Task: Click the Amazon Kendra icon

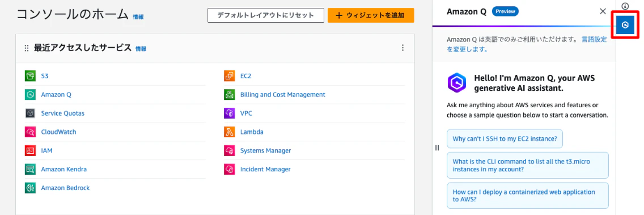Action: [29, 170]
